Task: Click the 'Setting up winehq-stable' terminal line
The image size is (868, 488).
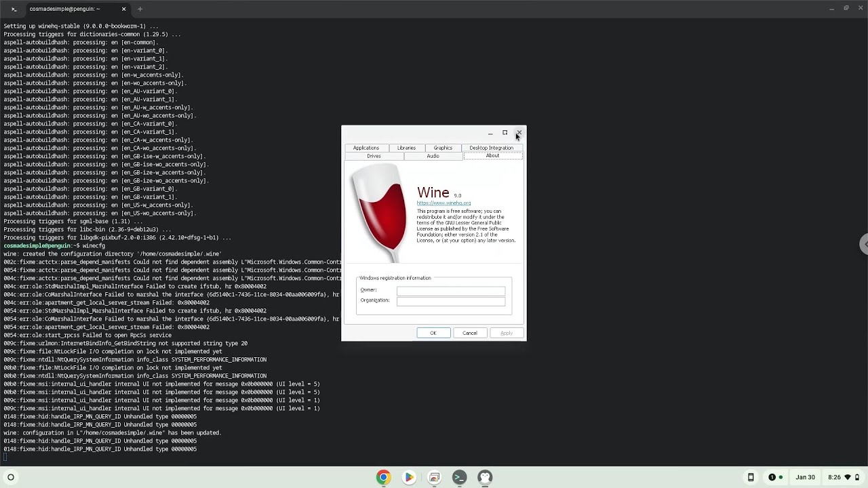Action: click(81, 26)
